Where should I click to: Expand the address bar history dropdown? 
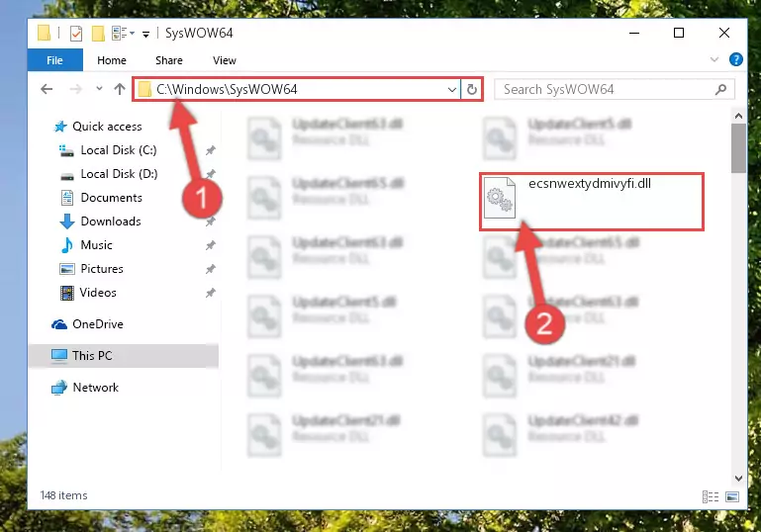point(452,89)
